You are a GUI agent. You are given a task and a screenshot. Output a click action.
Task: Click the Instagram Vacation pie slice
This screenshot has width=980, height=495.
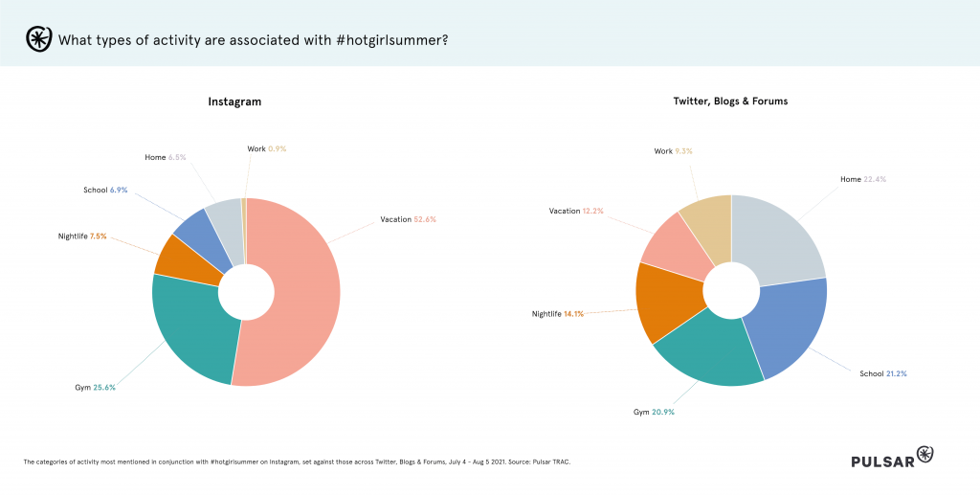297,287
